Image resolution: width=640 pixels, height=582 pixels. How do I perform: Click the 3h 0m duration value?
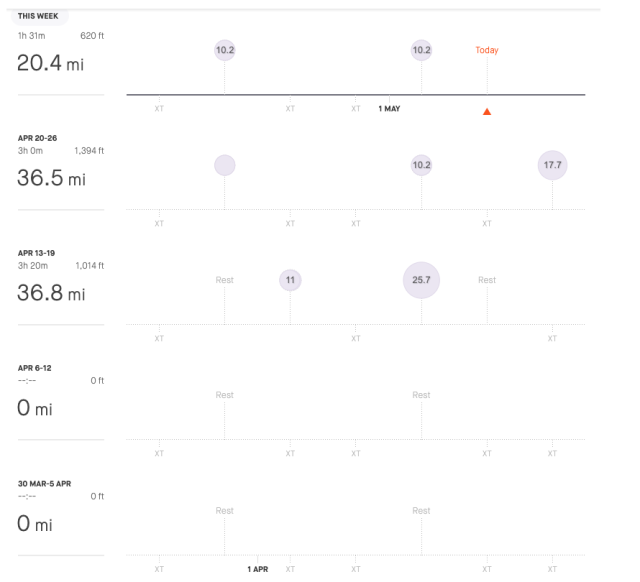click(30, 151)
